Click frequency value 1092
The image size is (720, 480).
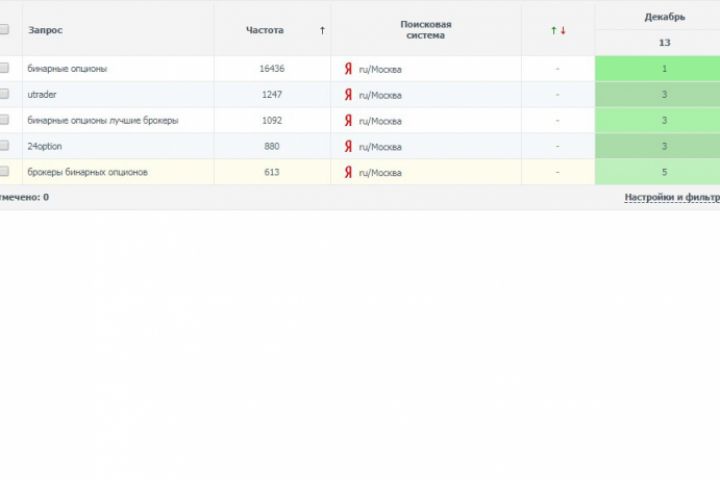(272, 120)
